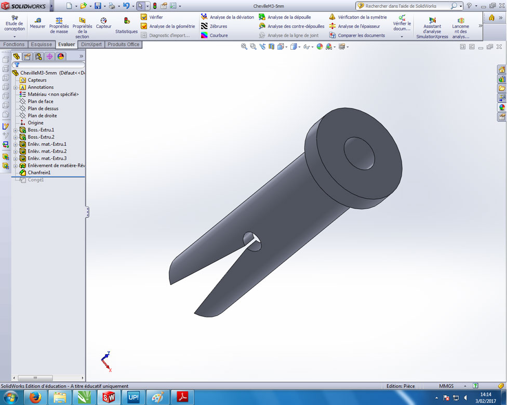Run Vérification de la symétrie
The height and width of the screenshot is (405, 532).
pos(358,17)
